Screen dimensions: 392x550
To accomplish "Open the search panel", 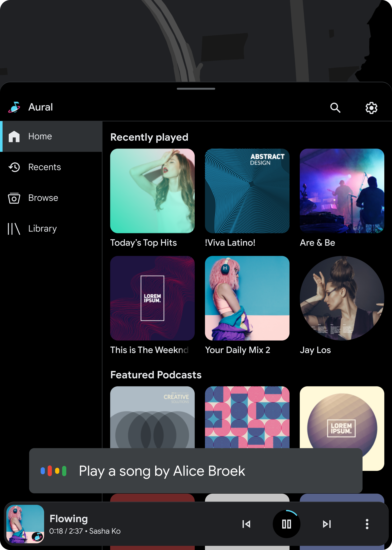I will [x=336, y=107].
